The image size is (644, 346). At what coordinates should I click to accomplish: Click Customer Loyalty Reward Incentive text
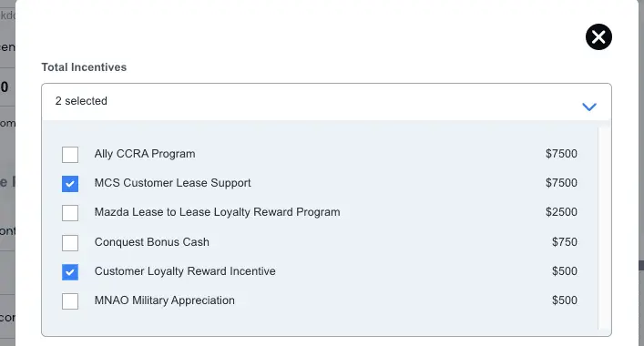[185, 271]
